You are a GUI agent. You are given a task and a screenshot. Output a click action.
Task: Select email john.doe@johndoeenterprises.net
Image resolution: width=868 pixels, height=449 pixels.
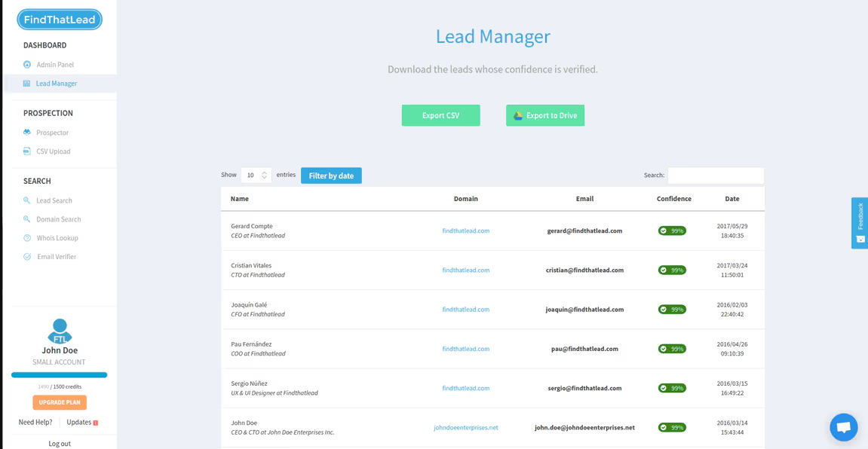(x=584, y=427)
